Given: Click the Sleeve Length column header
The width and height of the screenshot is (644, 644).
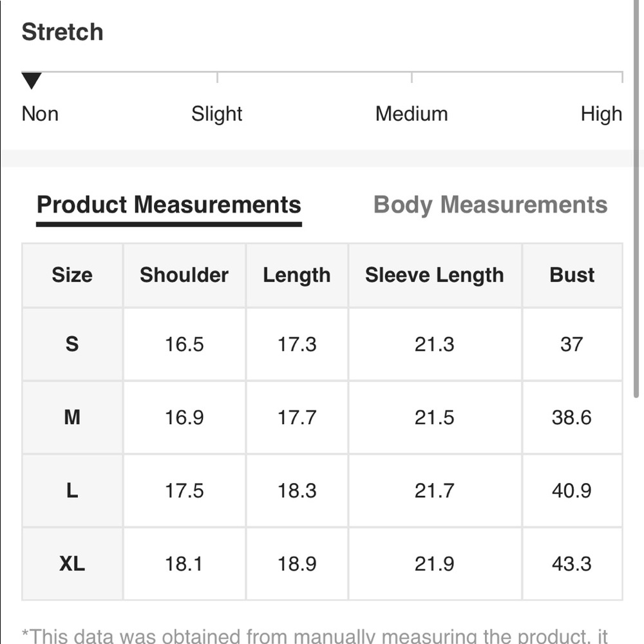Looking at the screenshot, I should tap(435, 275).
